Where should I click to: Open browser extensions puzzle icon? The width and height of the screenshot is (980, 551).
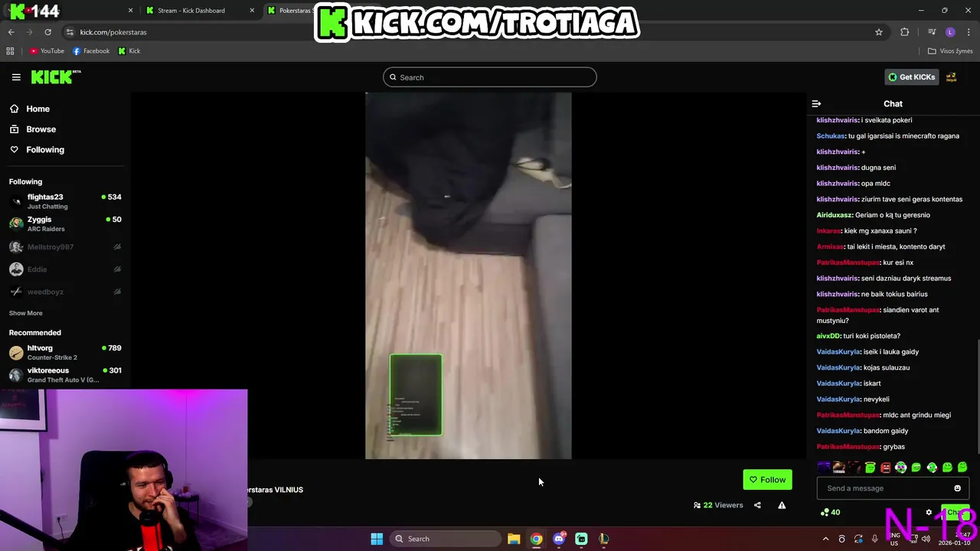905,32
